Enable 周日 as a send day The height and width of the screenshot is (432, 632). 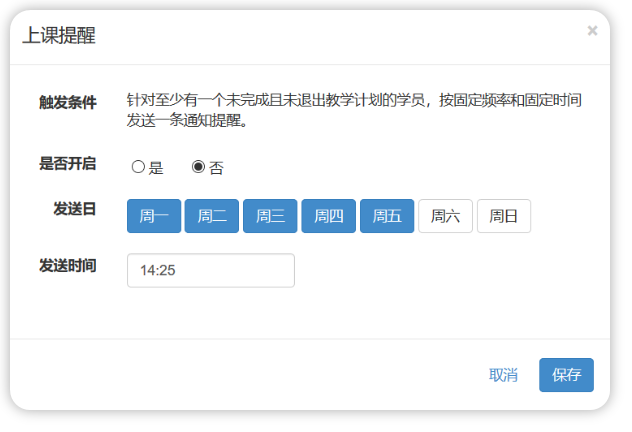pos(503,216)
